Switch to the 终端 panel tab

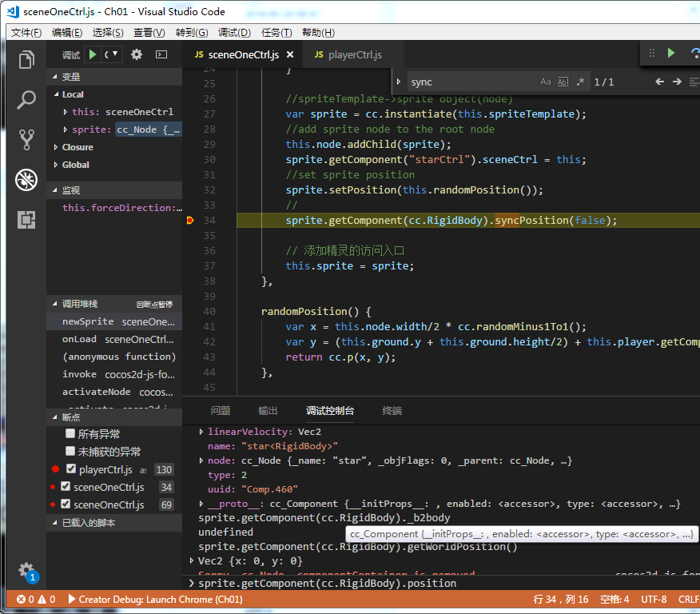pyautogui.click(x=392, y=410)
